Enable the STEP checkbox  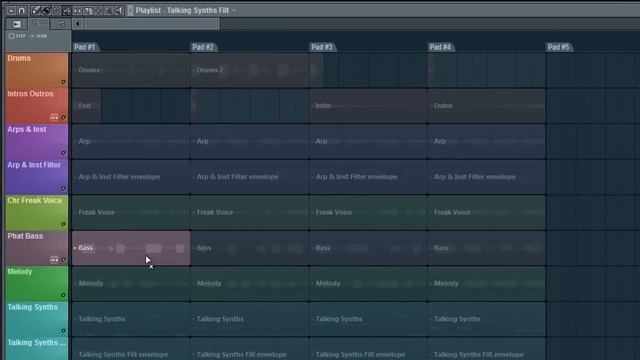11,36
